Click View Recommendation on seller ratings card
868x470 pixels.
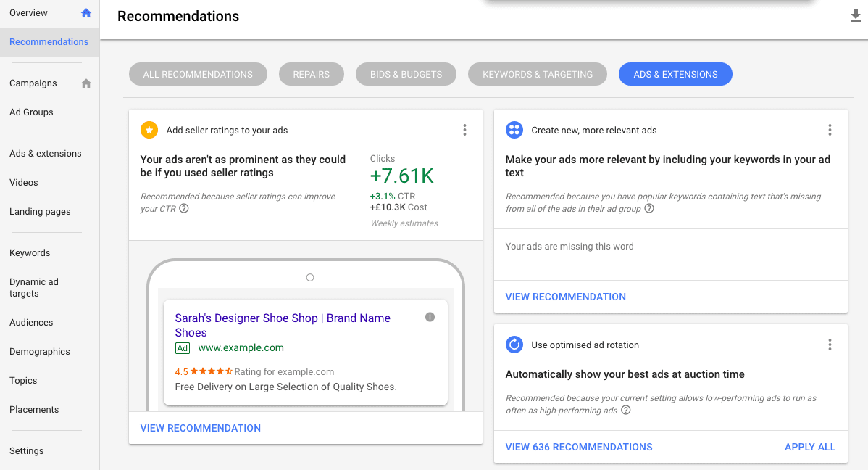pos(201,428)
